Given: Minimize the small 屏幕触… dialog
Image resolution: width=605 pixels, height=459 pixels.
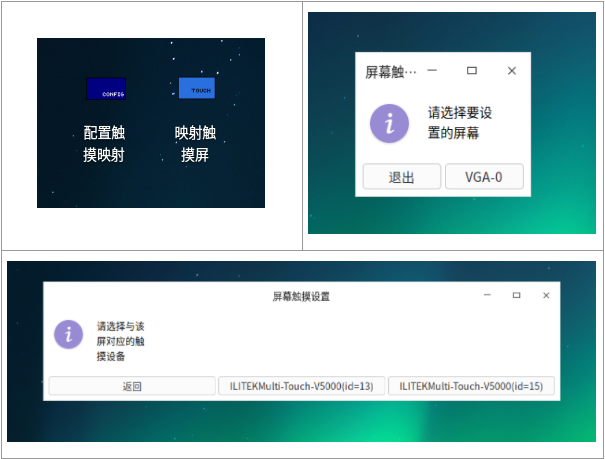Looking at the screenshot, I should pyautogui.click(x=432, y=71).
